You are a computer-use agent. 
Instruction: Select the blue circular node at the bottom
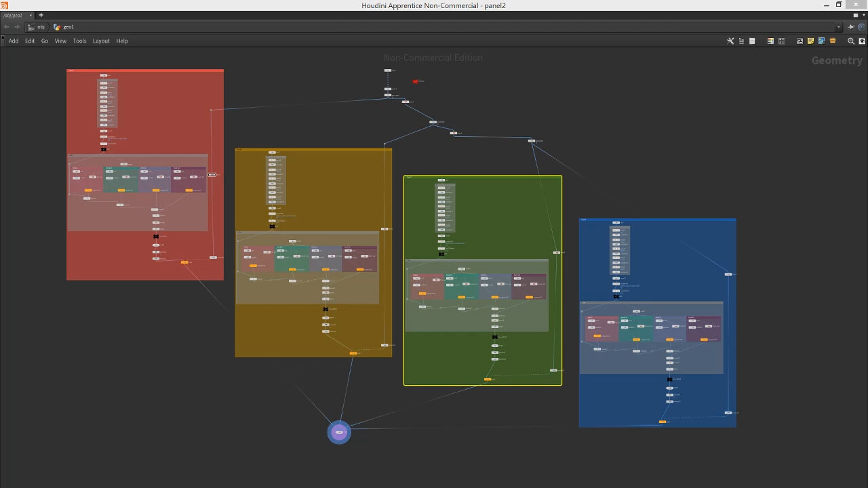coord(339,432)
